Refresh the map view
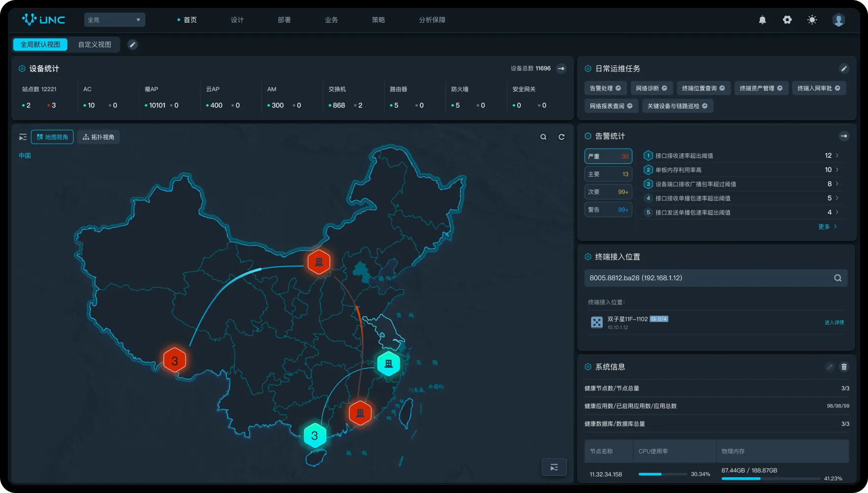The height and width of the screenshot is (493, 868). pyautogui.click(x=561, y=137)
